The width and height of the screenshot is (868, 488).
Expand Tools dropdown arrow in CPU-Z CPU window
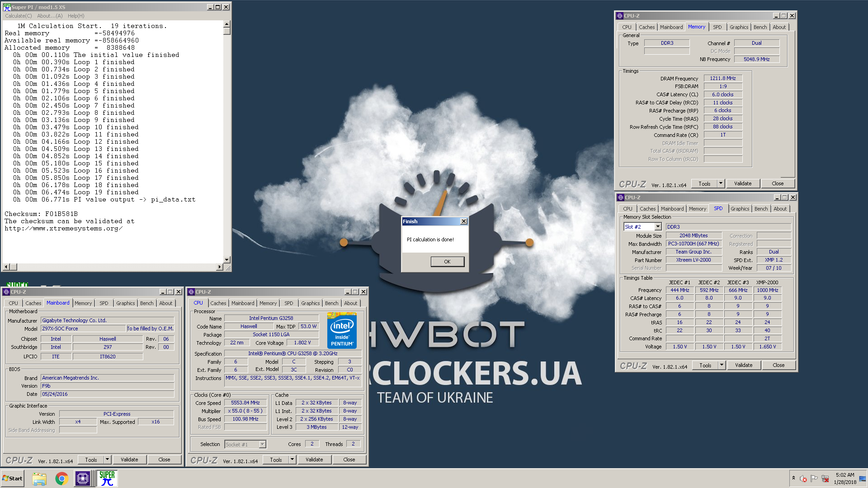tap(292, 460)
